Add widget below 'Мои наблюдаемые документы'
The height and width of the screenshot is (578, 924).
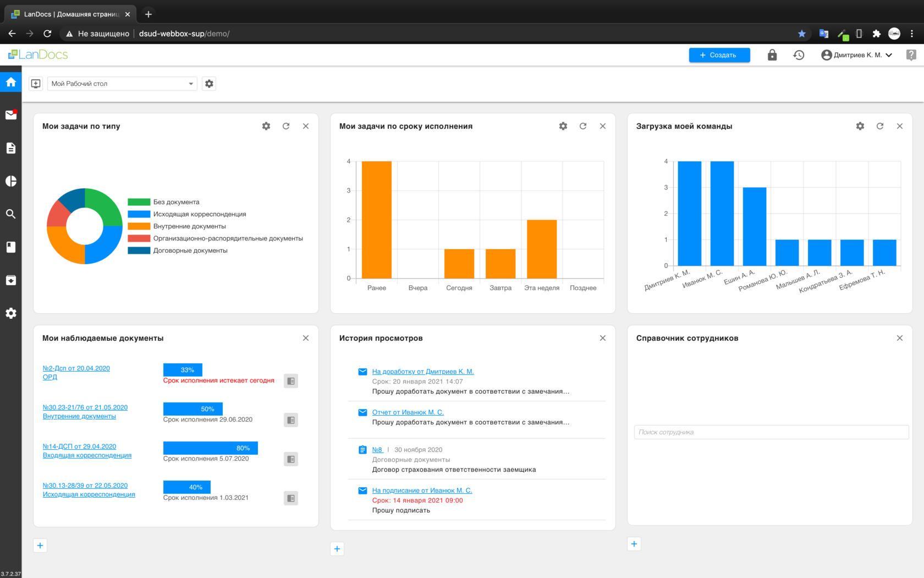click(x=40, y=546)
